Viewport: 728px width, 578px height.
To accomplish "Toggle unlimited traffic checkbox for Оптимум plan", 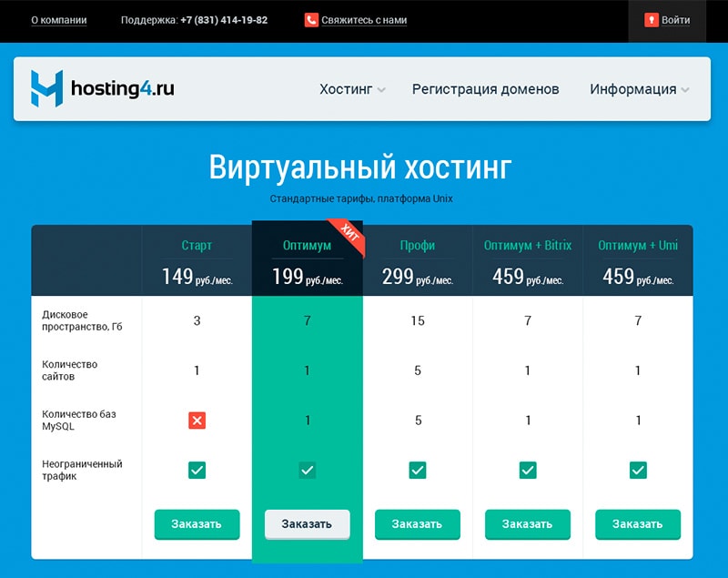I will (x=308, y=470).
